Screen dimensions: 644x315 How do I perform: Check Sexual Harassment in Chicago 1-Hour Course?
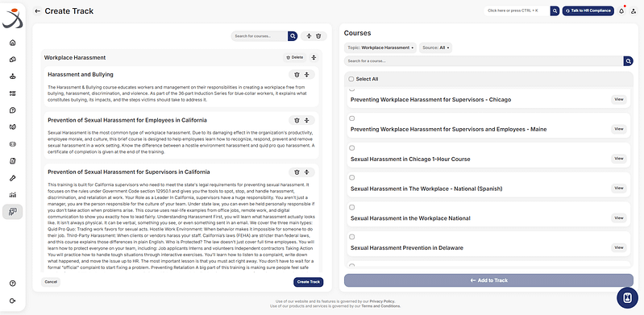[351, 148]
